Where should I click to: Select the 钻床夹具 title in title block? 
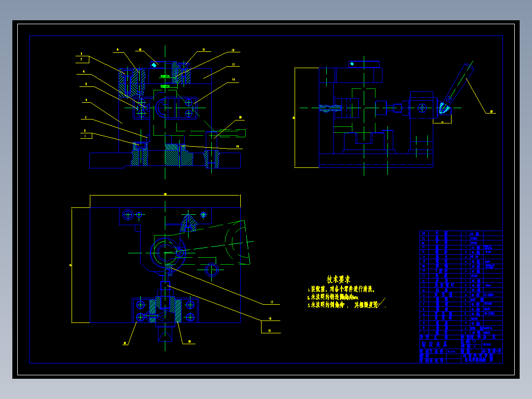click(435, 344)
